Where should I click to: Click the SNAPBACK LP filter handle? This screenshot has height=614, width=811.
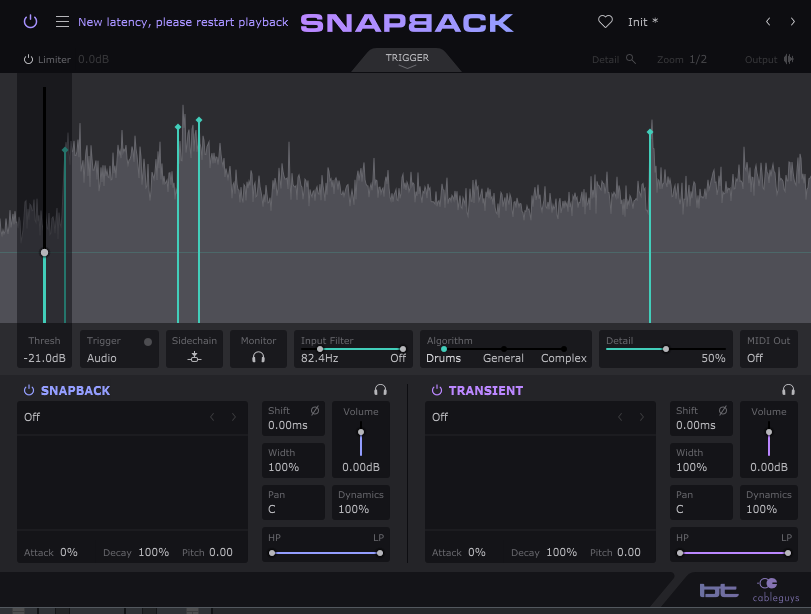[380, 553]
